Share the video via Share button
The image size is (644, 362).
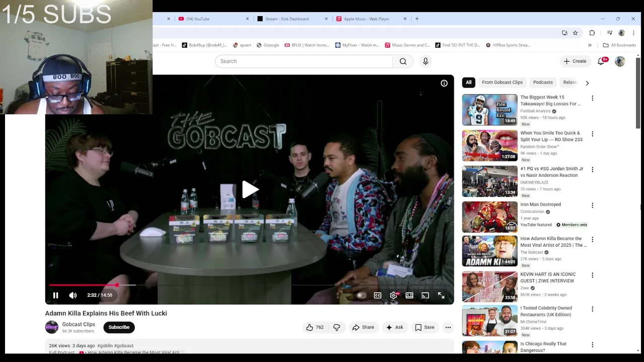click(x=363, y=327)
